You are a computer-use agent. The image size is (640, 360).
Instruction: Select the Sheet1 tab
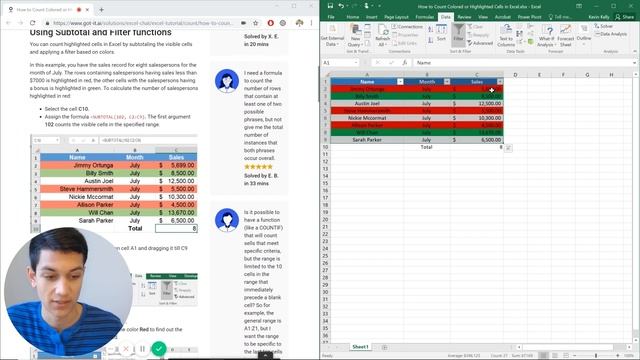360,347
